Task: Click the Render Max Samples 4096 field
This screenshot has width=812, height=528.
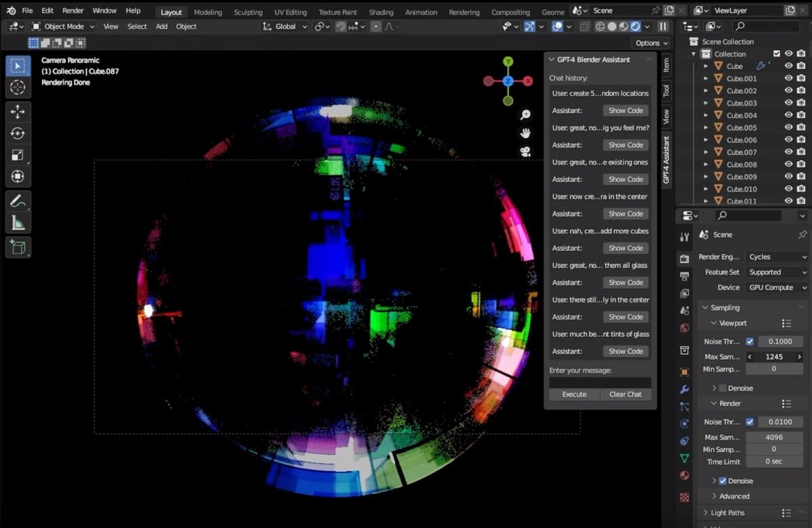Action: coord(774,437)
